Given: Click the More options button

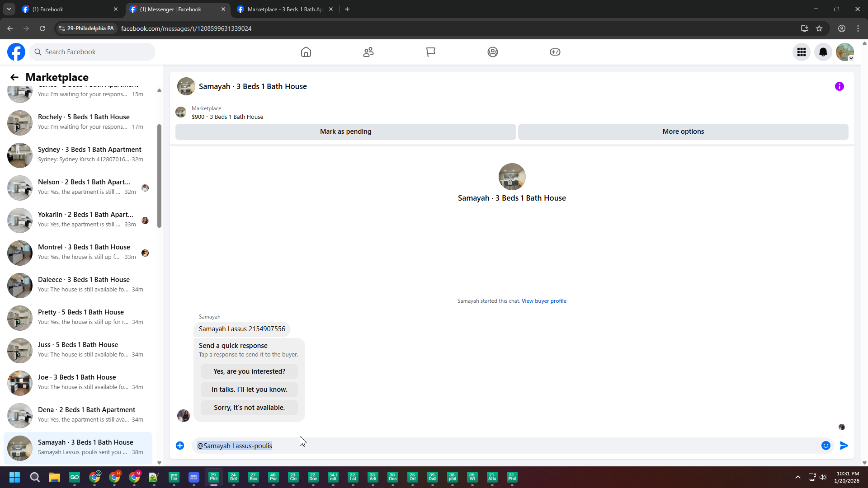Looking at the screenshot, I should [683, 131].
